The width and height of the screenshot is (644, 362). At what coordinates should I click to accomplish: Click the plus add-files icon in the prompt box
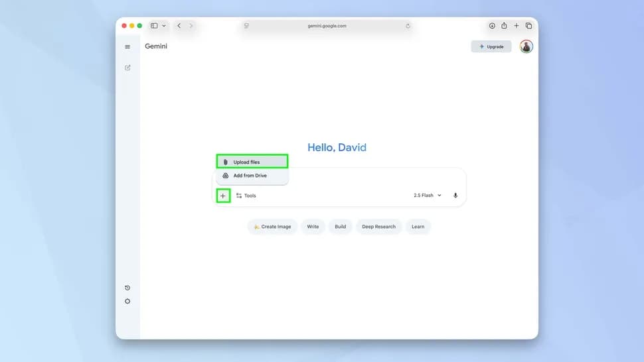coord(223,196)
